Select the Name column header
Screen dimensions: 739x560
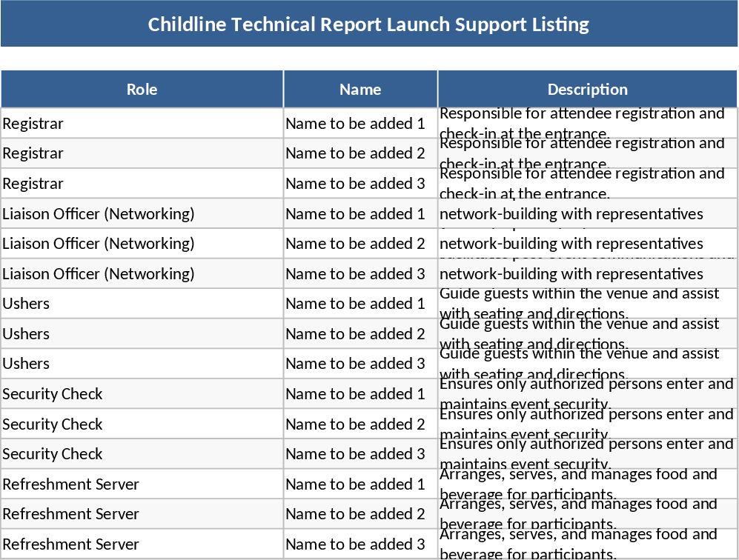click(x=359, y=89)
